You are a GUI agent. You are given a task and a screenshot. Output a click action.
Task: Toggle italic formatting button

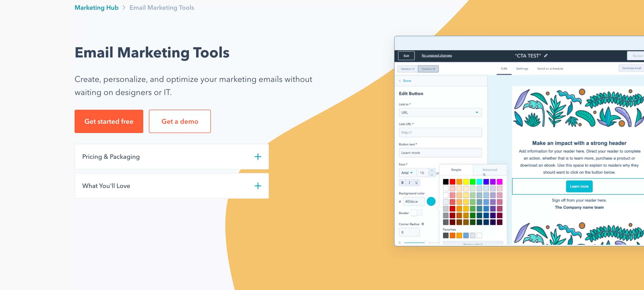tap(409, 183)
